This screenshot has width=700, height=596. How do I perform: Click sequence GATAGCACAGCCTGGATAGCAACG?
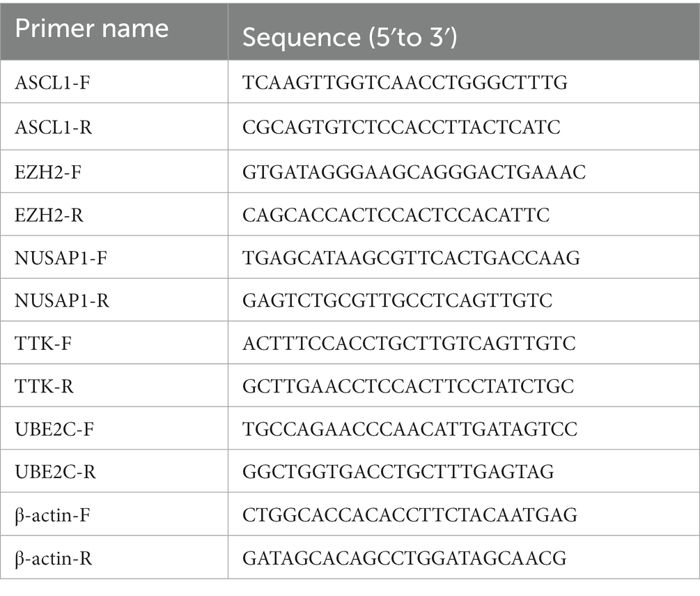pos(405,558)
